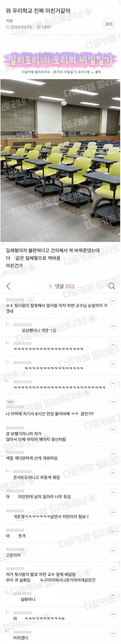Tap more options on the 콘서트도아니고 차등색 reply
Image resolution: width=121 pixels, height=644 pixels.
coord(113,473)
